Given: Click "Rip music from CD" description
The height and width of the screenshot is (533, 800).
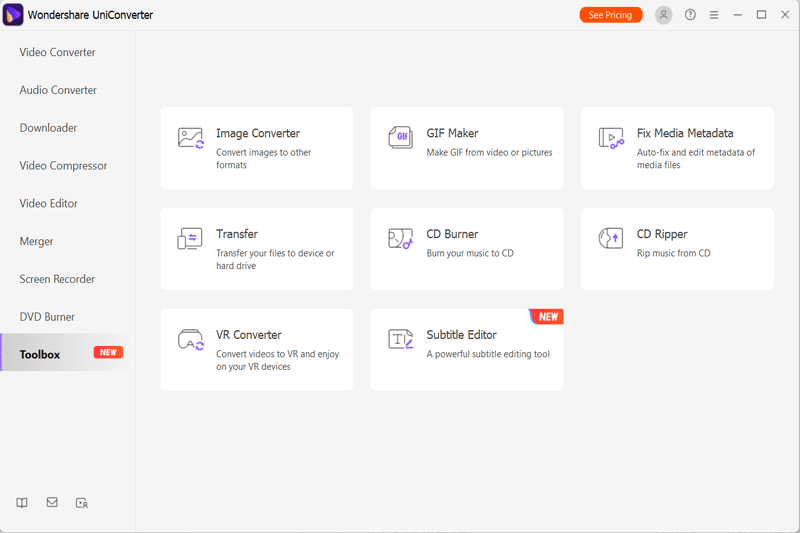Looking at the screenshot, I should point(673,253).
